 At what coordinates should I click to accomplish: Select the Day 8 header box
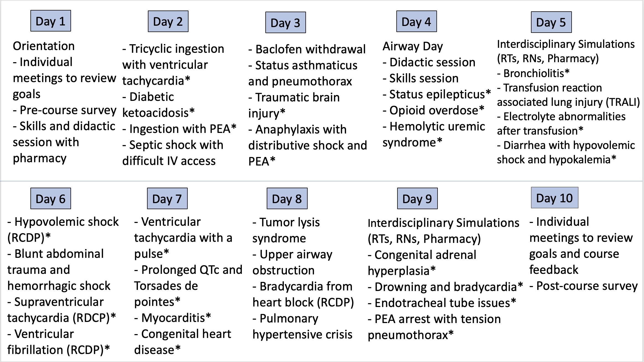pos(287,199)
